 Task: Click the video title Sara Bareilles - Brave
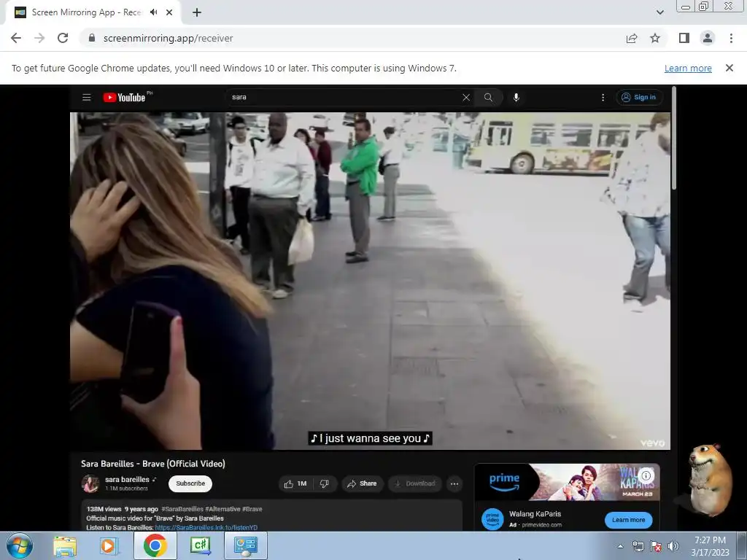tap(153, 463)
